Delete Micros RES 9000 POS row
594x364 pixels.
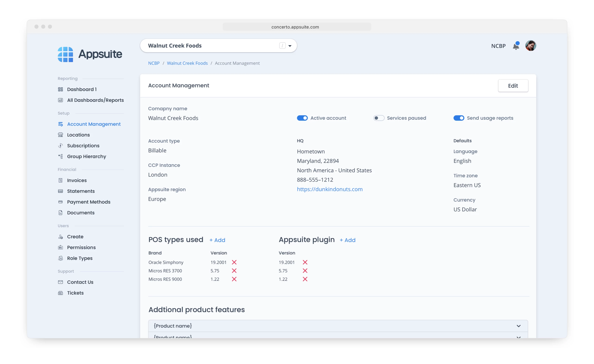click(234, 279)
